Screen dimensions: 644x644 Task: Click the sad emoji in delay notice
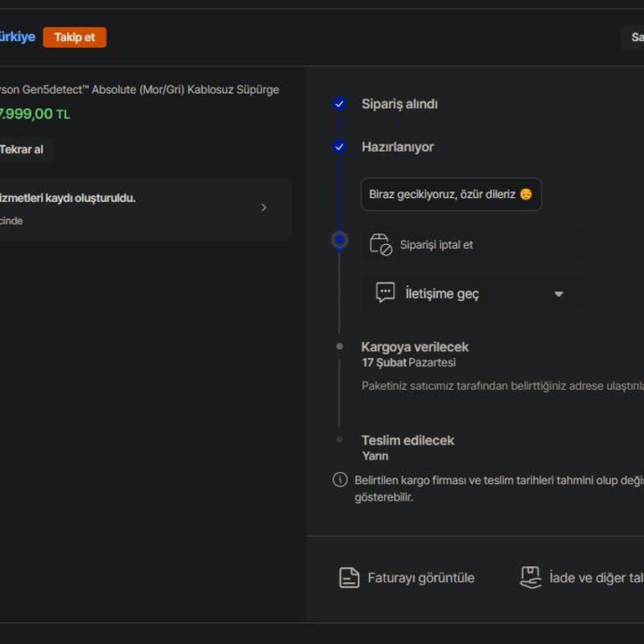[x=526, y=195]
